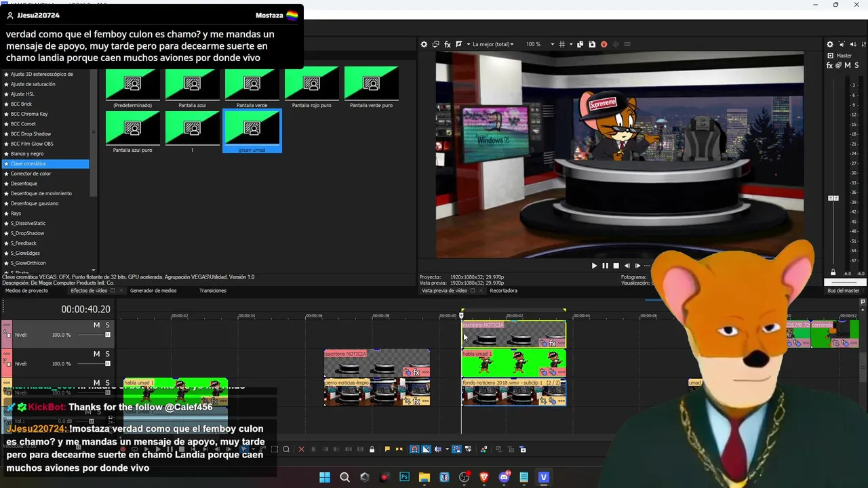Open Master automation settings icon
The image size is (868, 488).
click(839, 65)
